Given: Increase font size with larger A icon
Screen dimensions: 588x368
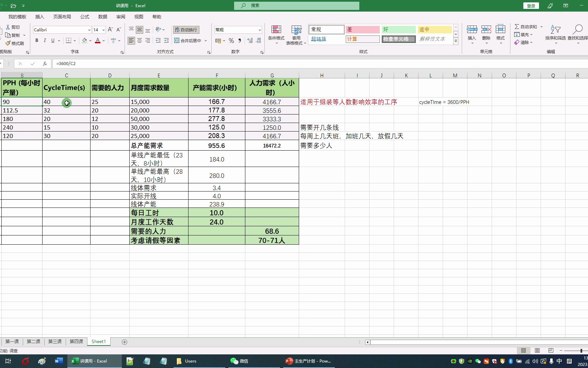Looking at the screenshot, I should tap(110, 30).
